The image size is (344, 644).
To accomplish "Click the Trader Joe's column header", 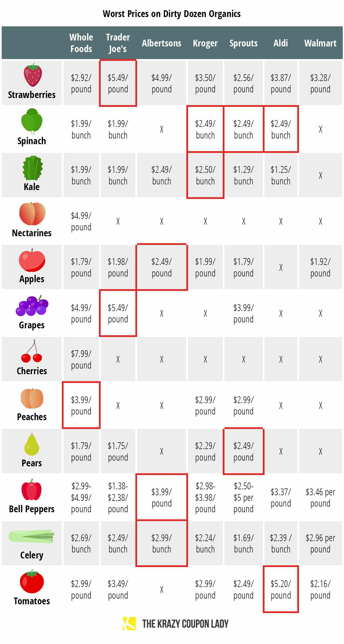I will point(118,43).
